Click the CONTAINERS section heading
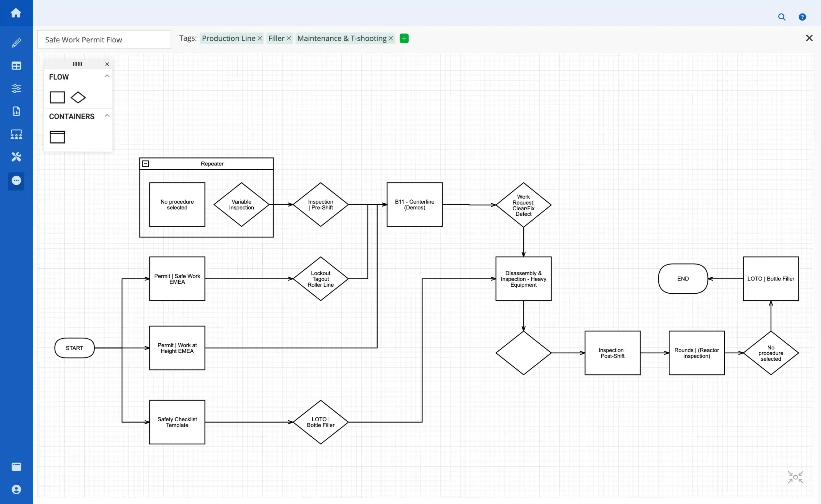Screen dimensions: 821x504 72,116
